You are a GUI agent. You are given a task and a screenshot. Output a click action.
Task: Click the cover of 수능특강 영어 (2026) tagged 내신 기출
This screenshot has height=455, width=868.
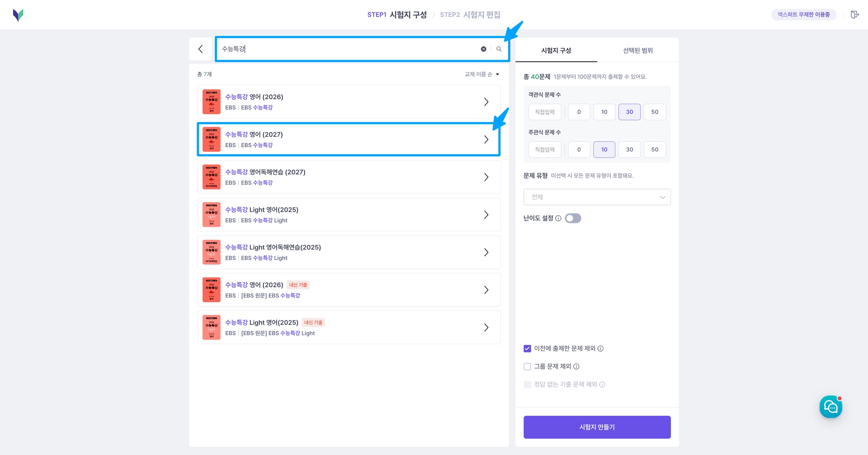tap(211, 290)
